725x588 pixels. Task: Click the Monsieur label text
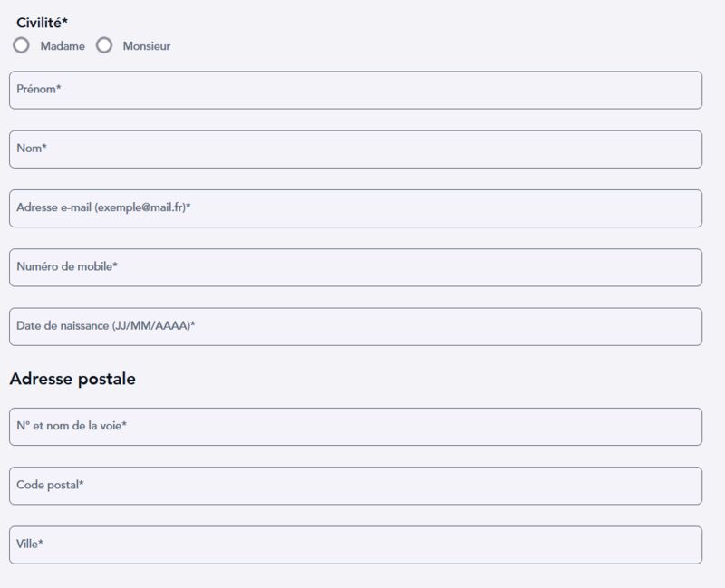(x=147, y=46)
